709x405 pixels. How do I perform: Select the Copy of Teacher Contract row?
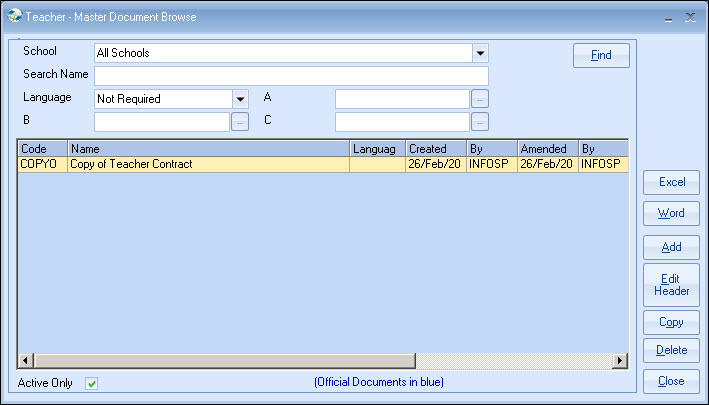point(208,164)
